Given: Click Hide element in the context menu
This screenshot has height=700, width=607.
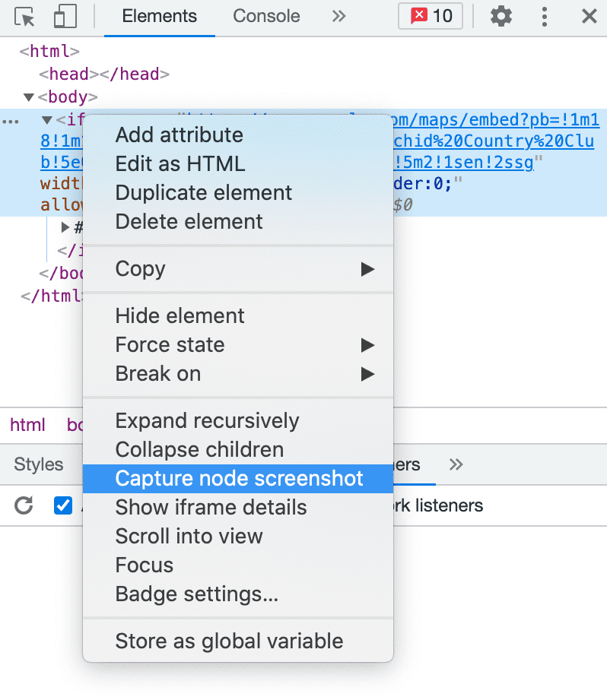Looking at the screenshot, I should (179, 315).
